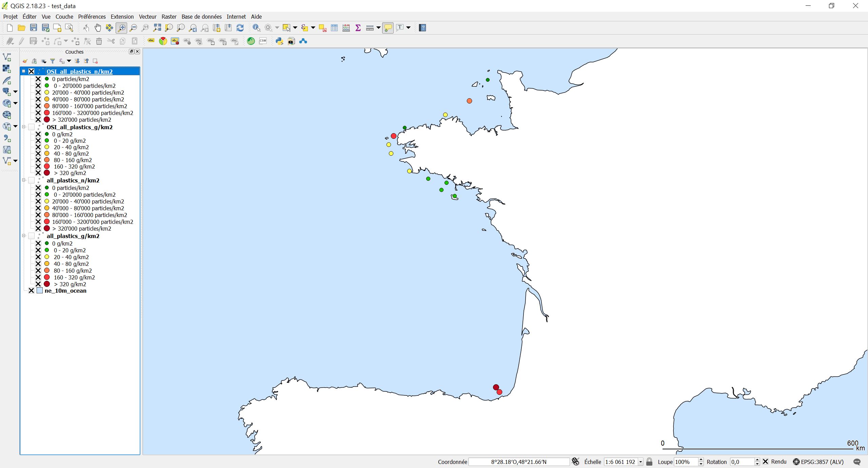Enable the OSI_all_plastics_g/km2 layer checkbox

(32, 127)
